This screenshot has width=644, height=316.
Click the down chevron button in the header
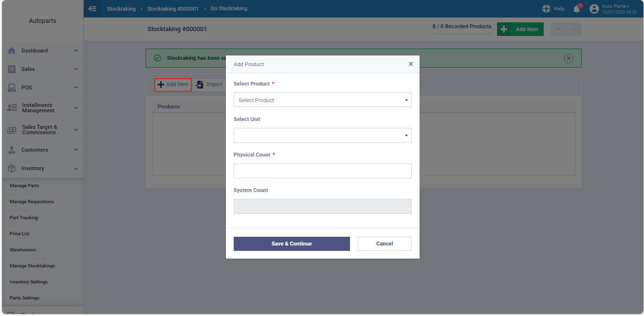(559, 29)
